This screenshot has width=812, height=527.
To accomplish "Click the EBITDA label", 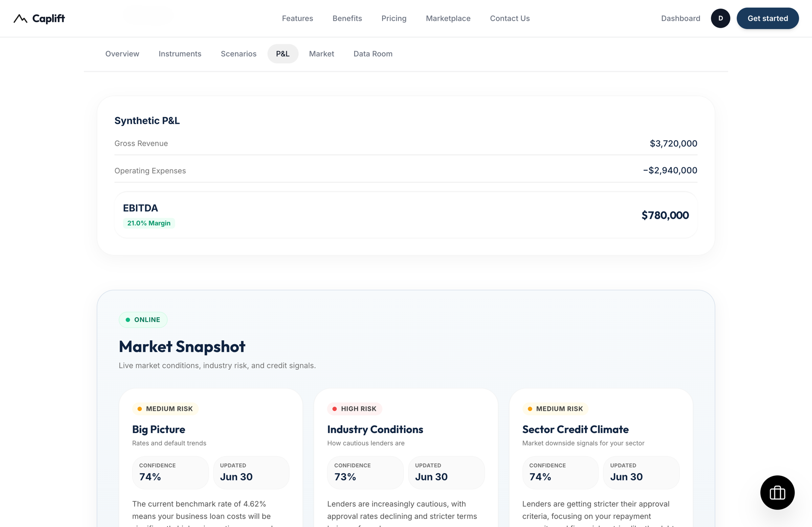I will pos(141,208).
